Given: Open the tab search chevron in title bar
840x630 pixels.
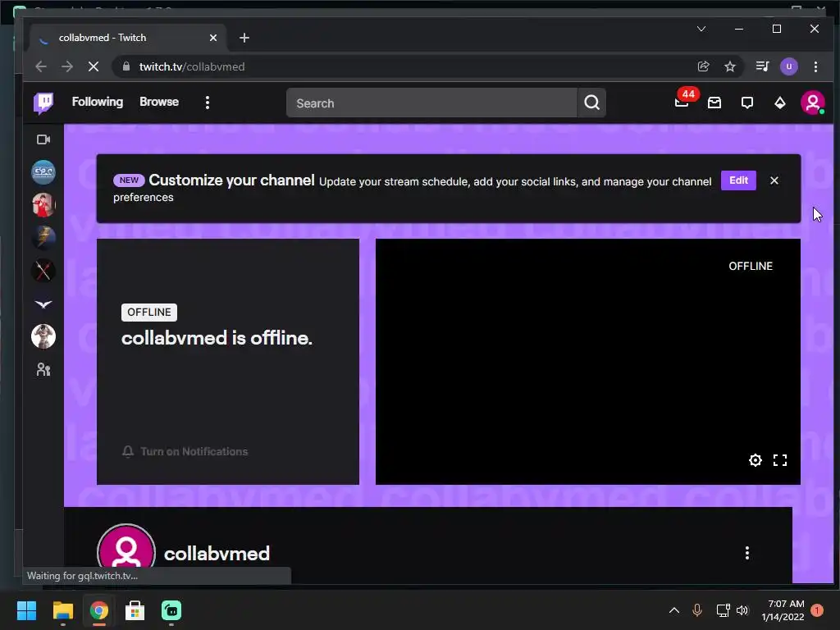Looking at the screenshot, I should [x=701, y=29].
